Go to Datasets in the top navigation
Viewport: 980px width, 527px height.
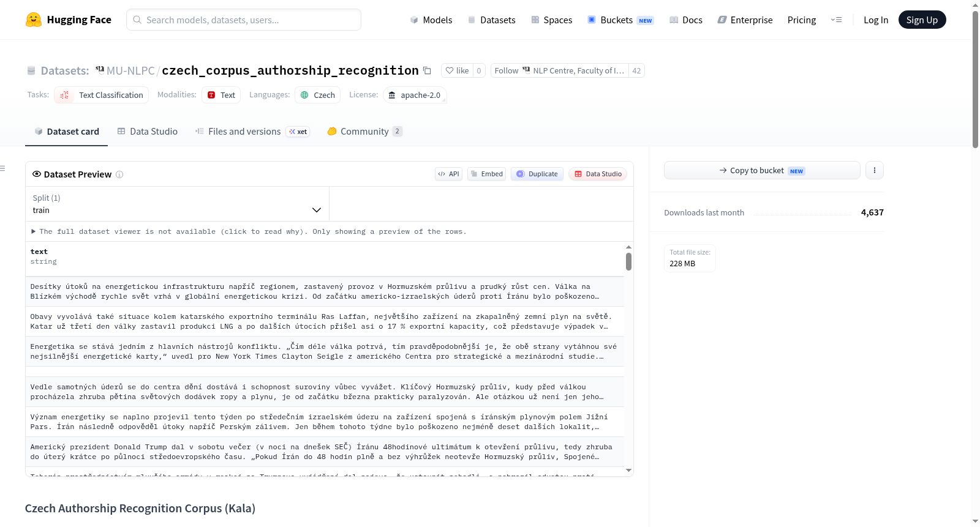point(491,20)
